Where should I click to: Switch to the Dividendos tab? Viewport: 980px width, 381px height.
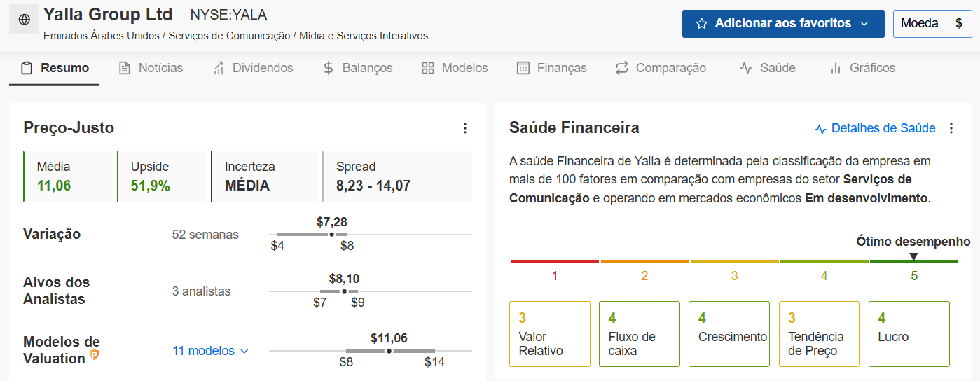[253, 68]
